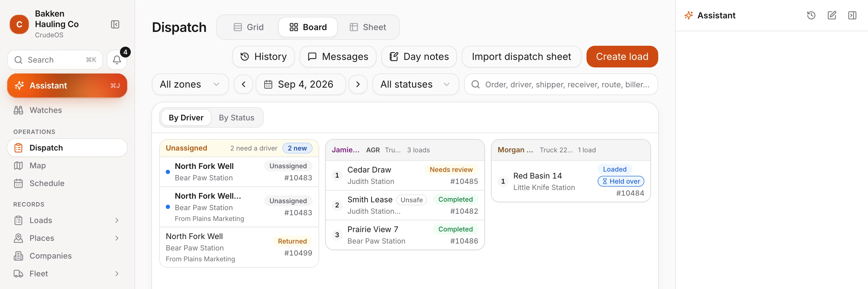The width and height of the screenshot is (868, 289).
Task: Open the Messages button
Action: [338, 57]
